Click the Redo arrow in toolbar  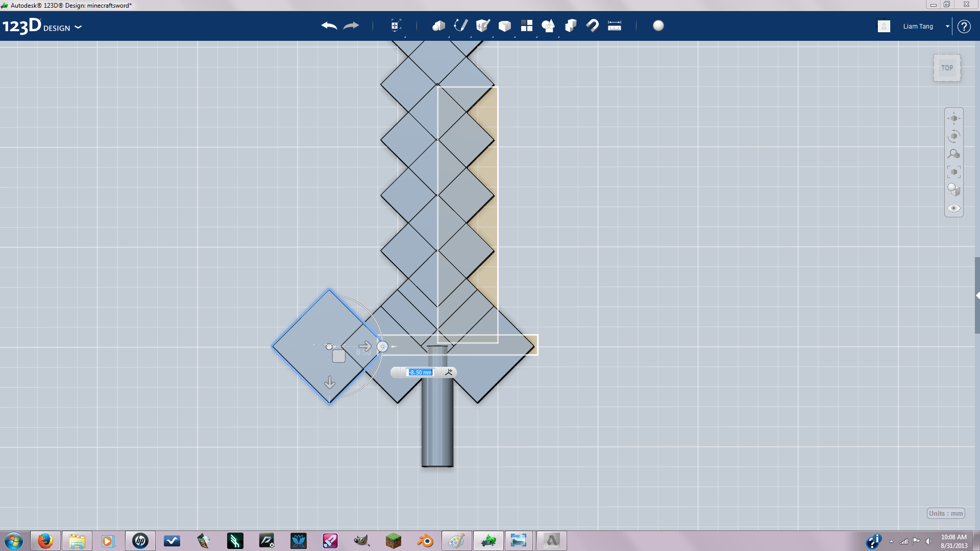(x=351, y=26)
